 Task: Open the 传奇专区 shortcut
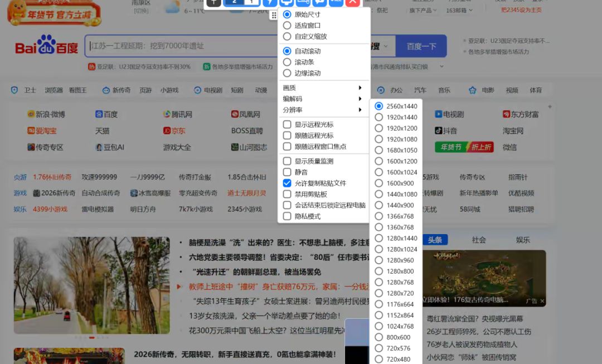tap(45, 147)
